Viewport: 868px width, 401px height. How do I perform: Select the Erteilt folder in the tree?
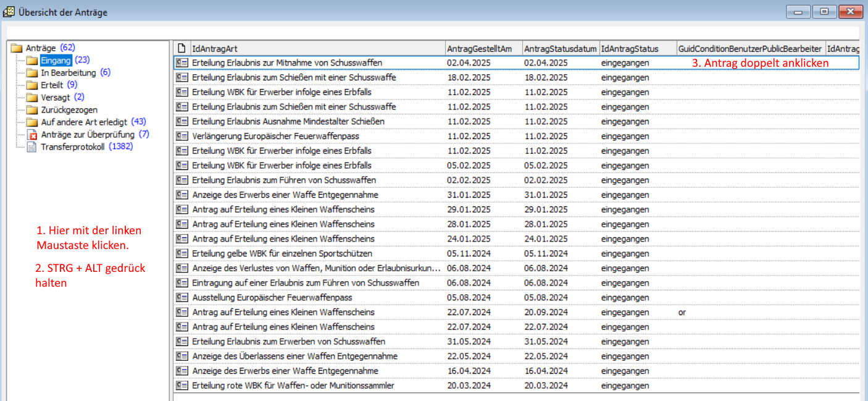pos(52,85)
